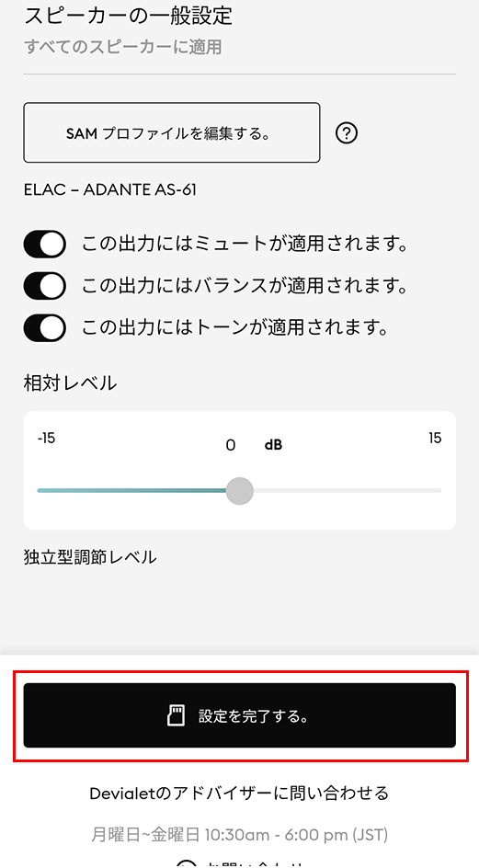Click ELAC – ADANTE AS-61 profile name
This screenshot has height=868, width=479.
click(109, 190)
